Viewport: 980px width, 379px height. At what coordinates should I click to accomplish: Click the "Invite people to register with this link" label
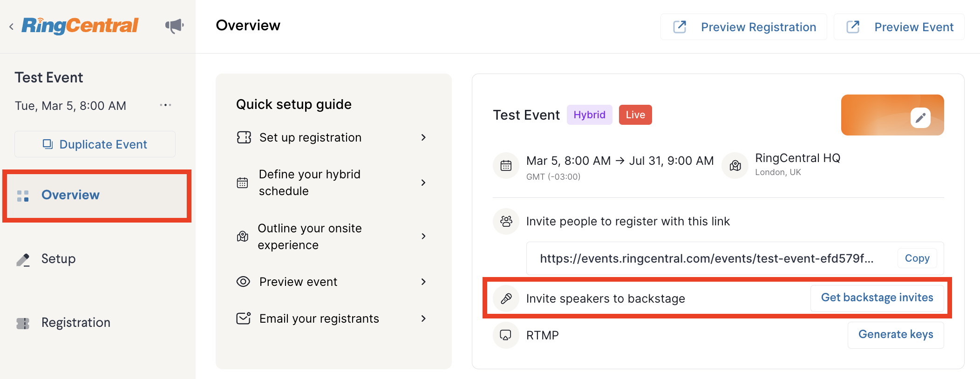coord(628,222)
